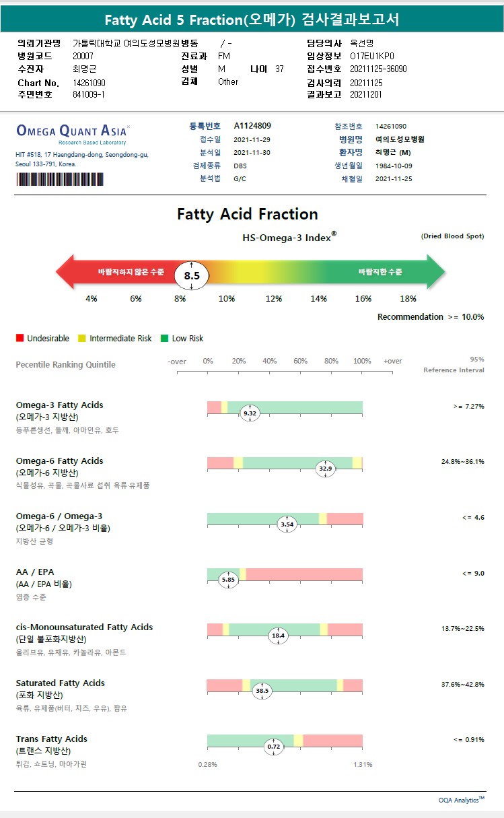Viewport: 504px width, 818px height.
Task: Click the 38.5 Saturated Fatty Acids marker
Action: click(x=262, y=690)
